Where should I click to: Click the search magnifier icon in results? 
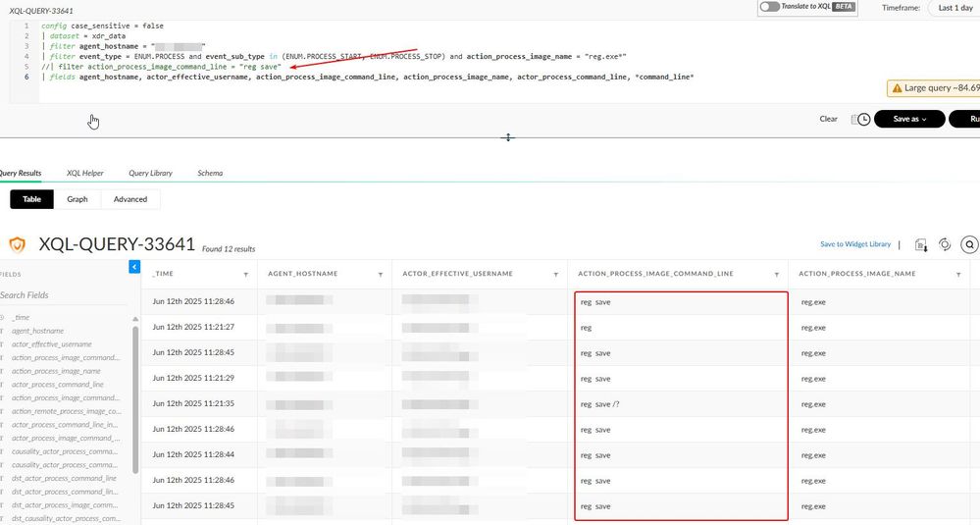(x=969, y=244)
